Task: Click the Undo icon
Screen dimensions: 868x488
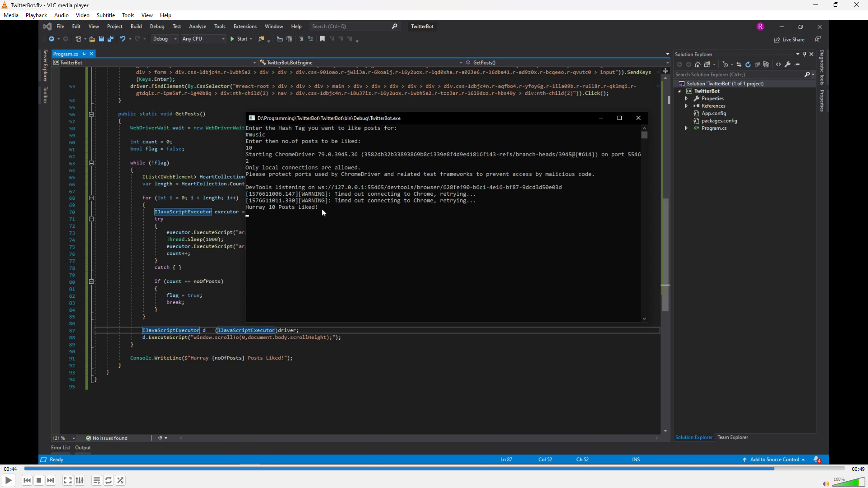Action: (123, 39)
